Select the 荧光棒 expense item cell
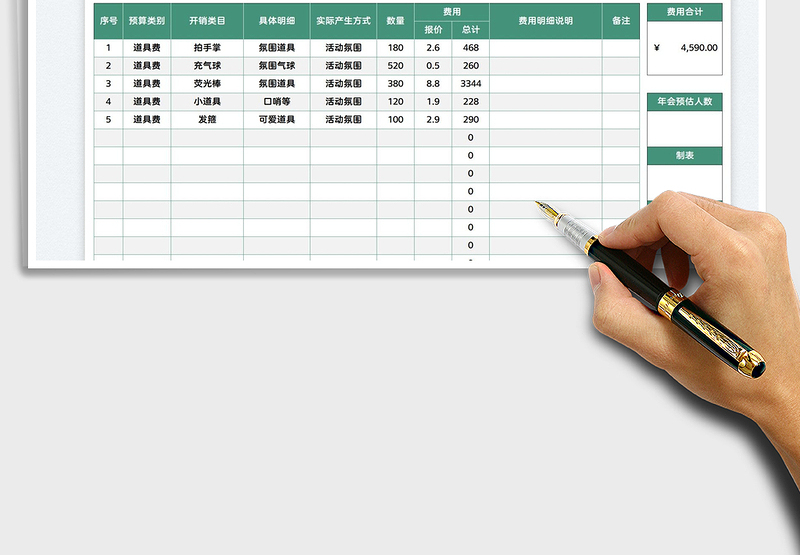Viewport: 800px width, 555px height. pyautogui.click(x=207, y=84)
